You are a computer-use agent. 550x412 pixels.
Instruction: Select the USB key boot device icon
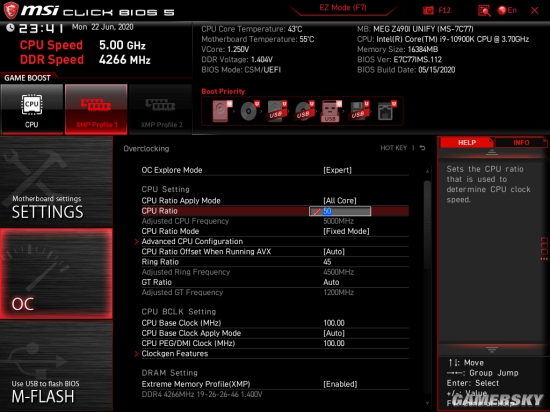point(330,111)
